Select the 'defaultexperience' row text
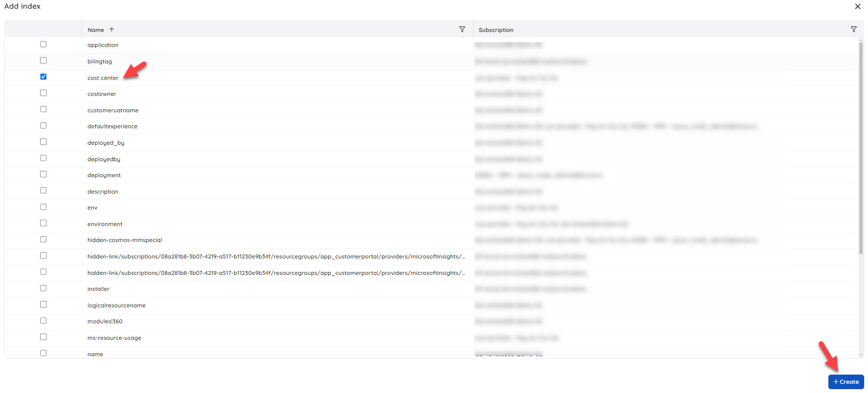The image size is (868, 393). 112,126
